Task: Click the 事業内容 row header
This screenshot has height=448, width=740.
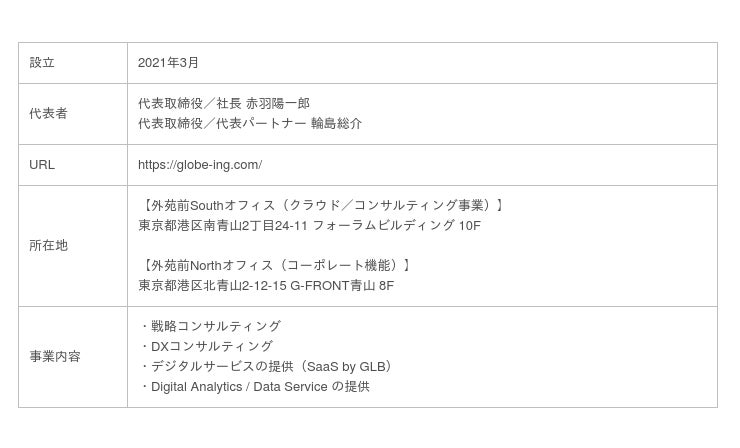Action: click(x=55, y=357)
